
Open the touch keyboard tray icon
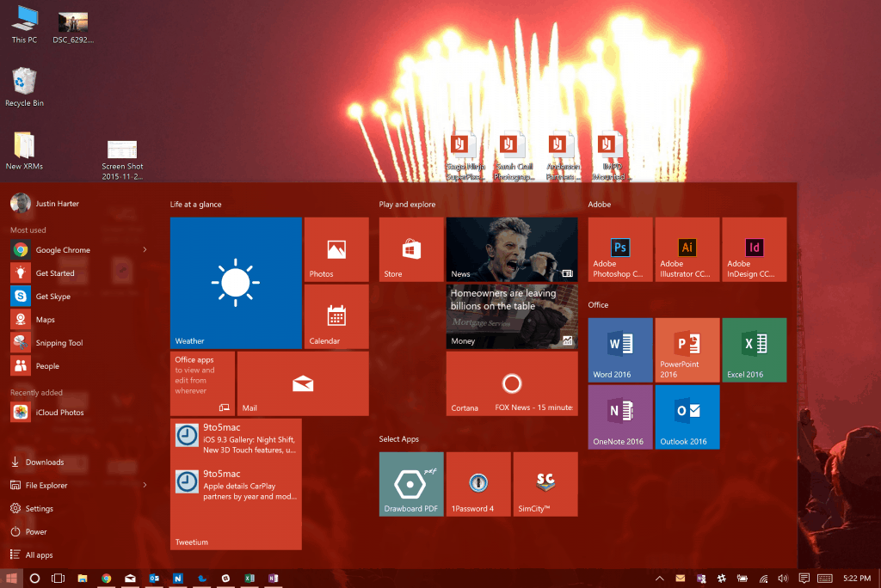click(825, 579)
